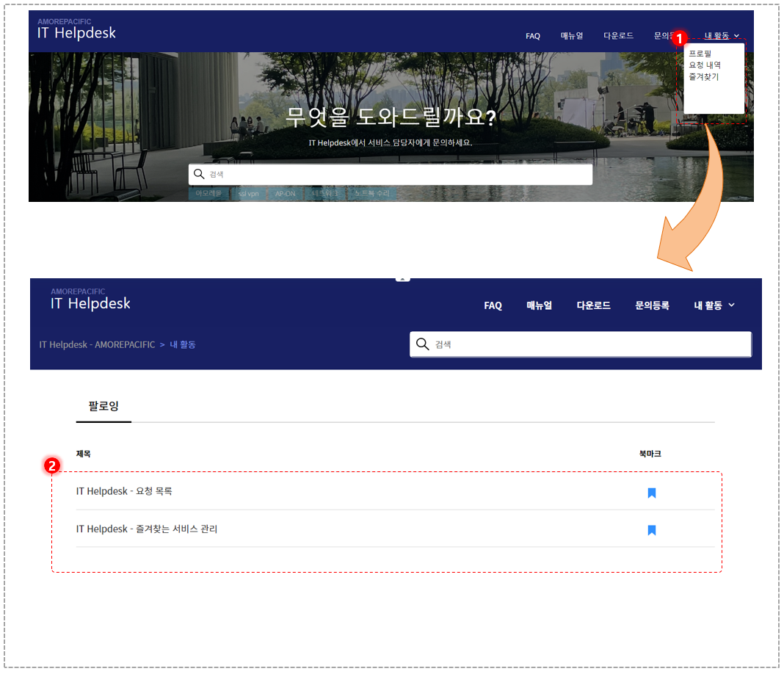Click the 노트북 수리 quick search tag

pyautogui.click(x=372, y=194)
